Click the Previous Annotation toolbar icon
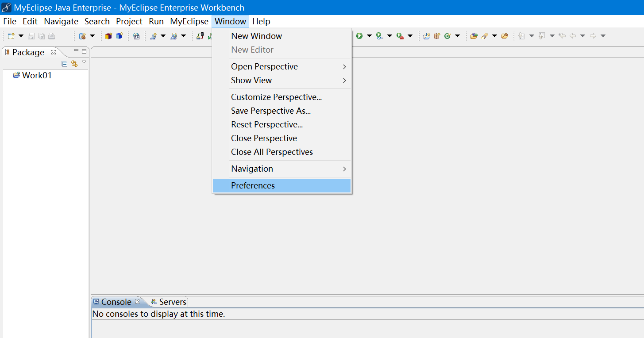This screenshot has width=644, height=338. coord(542,36)
